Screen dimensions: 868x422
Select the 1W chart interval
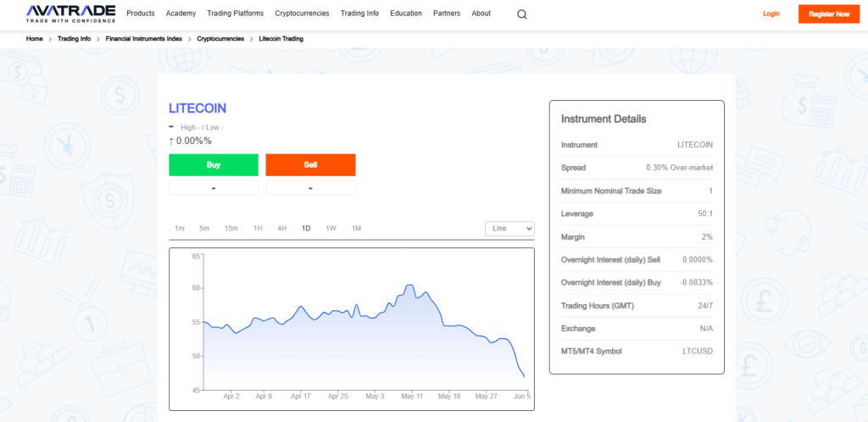tap(331, 229)
